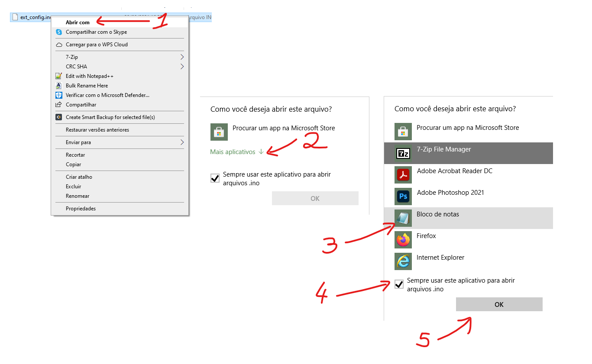Screen dimensions: 592x364
Task: Click the Microsoft Store icon in right dialog
Action: 403,131
